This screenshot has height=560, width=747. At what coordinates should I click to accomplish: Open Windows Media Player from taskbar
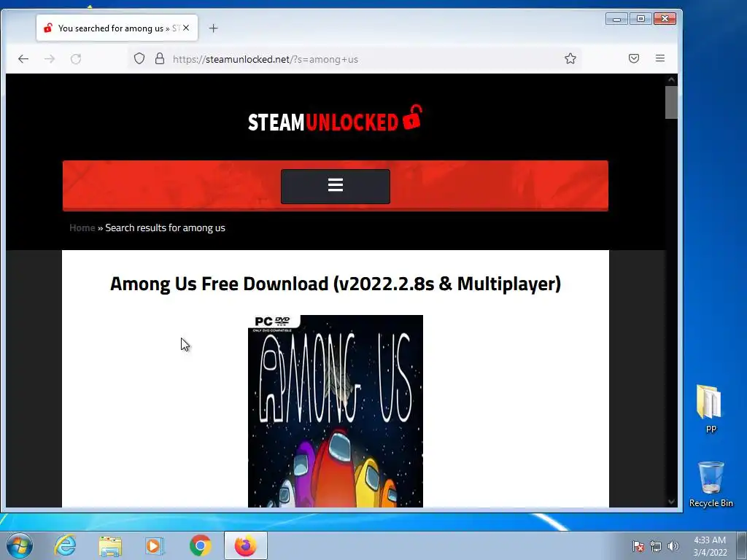[x=155, y=545]
